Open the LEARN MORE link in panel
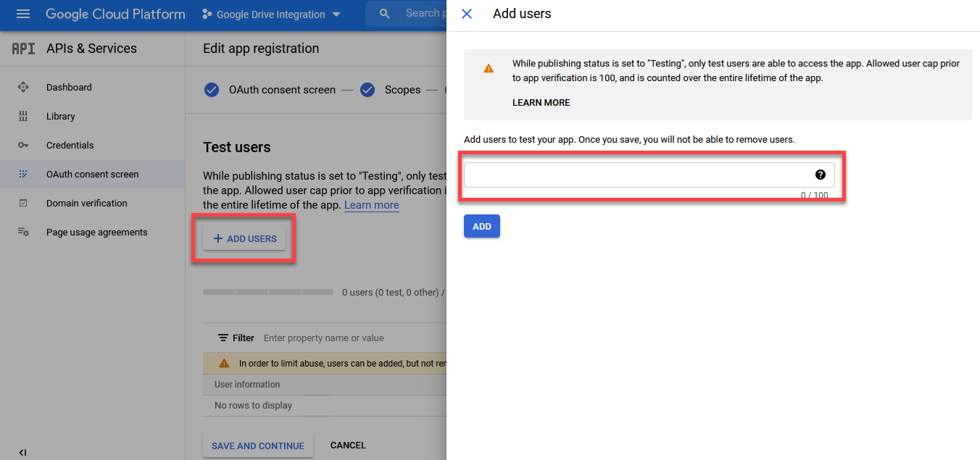 541,103
